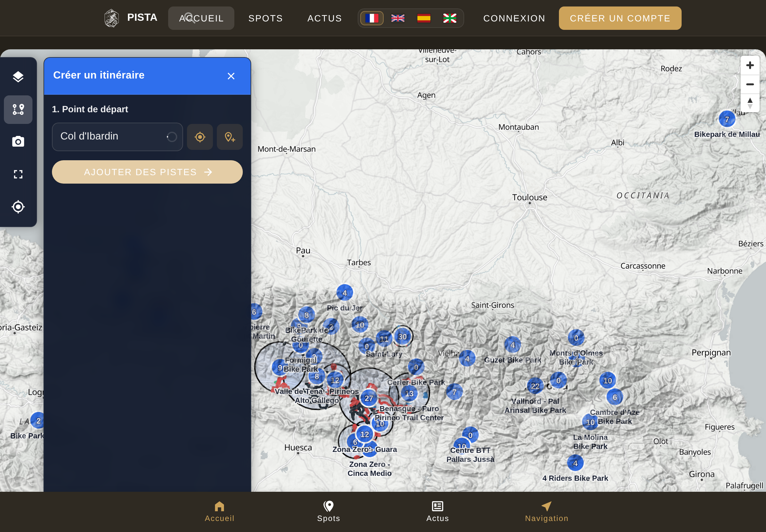Click Zona Zero - Cinca Medio label
Viewport: 766px width, 532px height.
coord(369,469)
